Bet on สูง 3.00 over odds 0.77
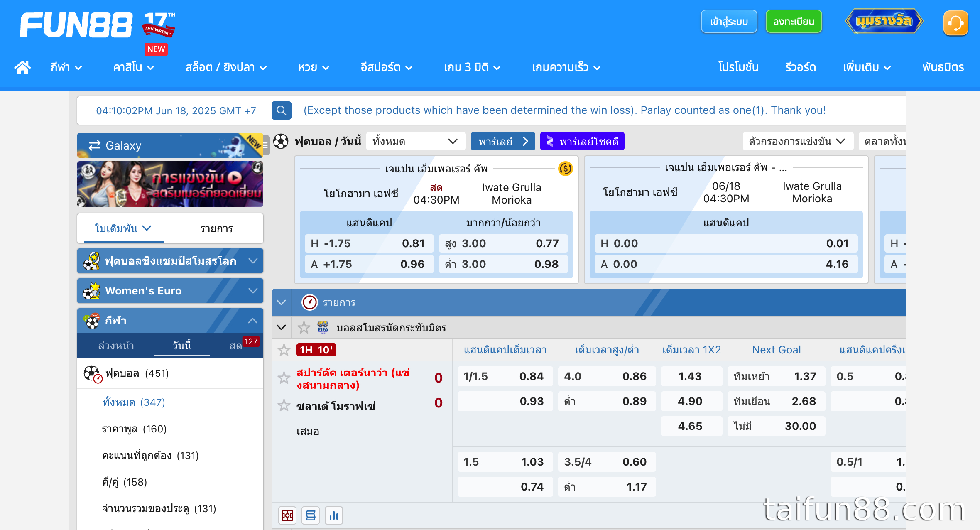 tap(503, 243)
